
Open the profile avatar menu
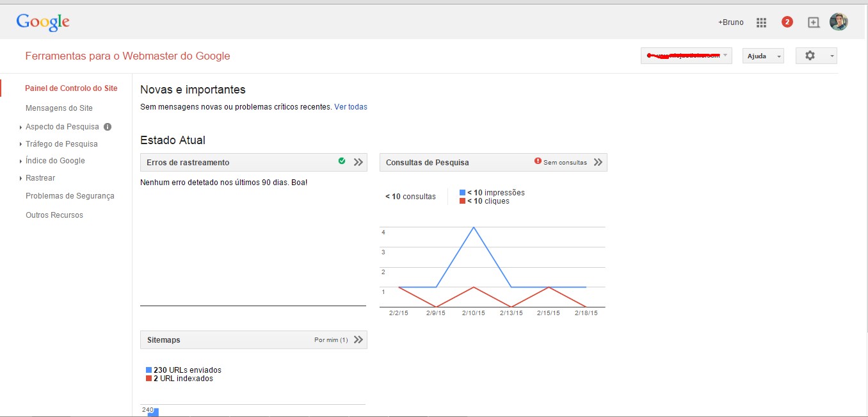coord(839,22)
